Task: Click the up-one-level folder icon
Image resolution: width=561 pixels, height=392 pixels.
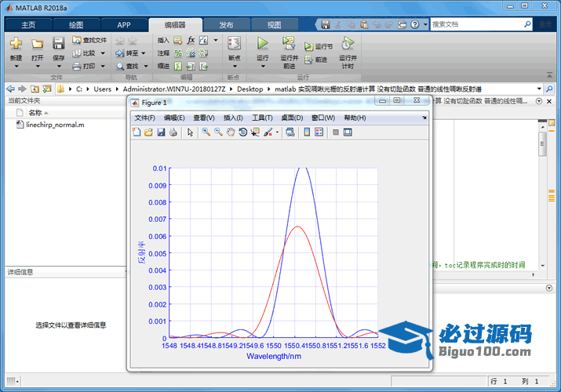Action: pyautogui.click(x=35, y=89)
